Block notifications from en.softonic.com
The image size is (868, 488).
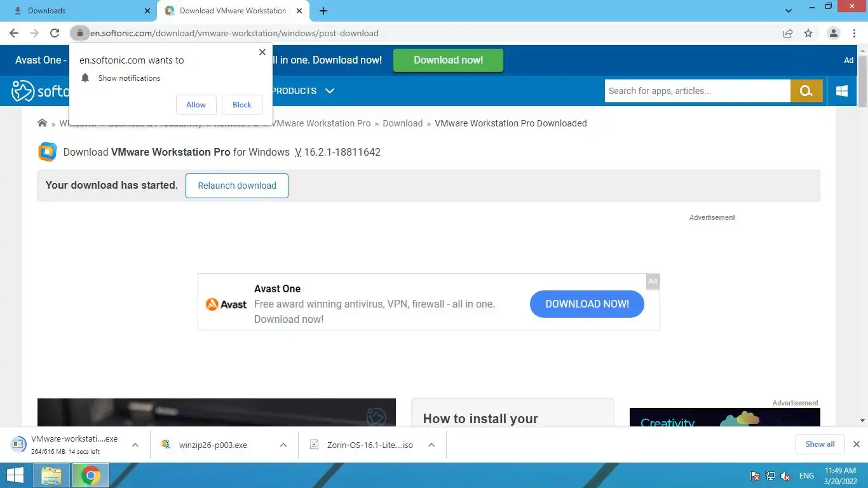(x=242, y=105)
